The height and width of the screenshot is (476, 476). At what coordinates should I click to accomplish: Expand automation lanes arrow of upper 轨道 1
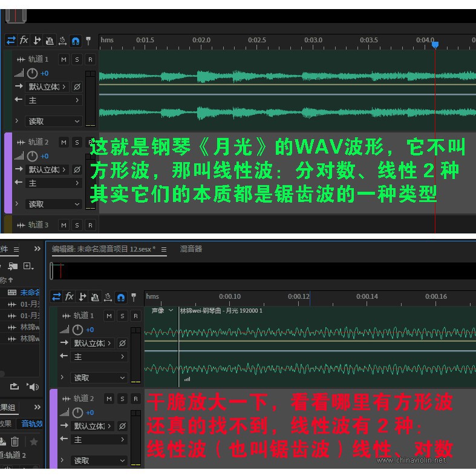(x=17, y=121)
